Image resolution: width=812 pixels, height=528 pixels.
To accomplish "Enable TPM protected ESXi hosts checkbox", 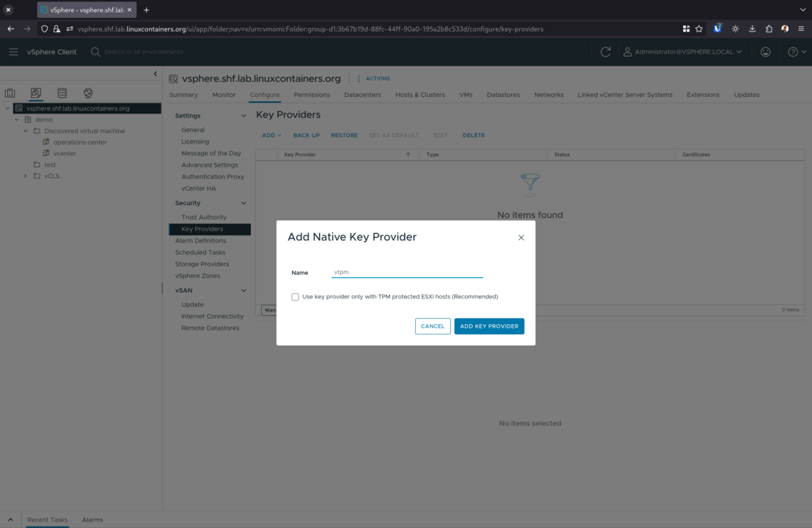I will coord(295,297).
